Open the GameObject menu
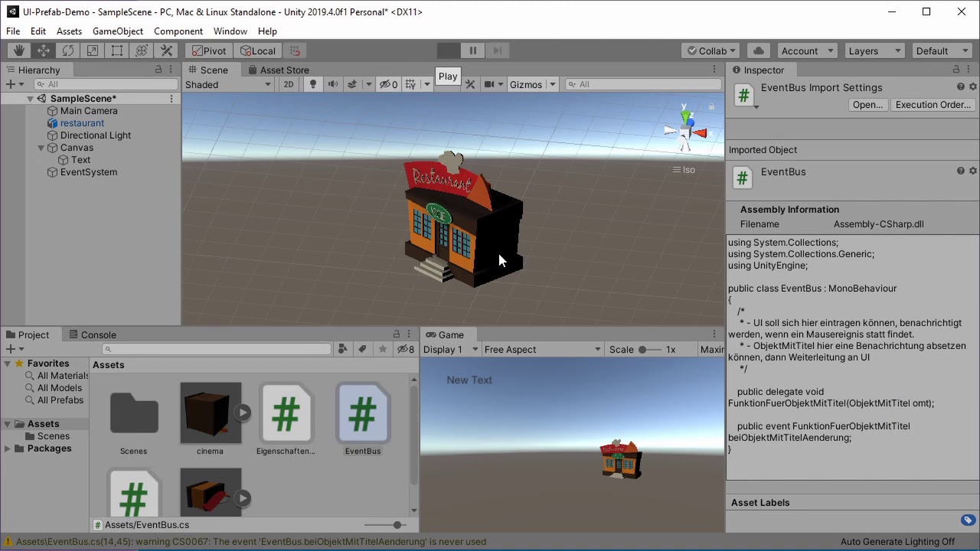Image resolution: width=980 pixels, height=551 pixels. (x=118, y=31)
